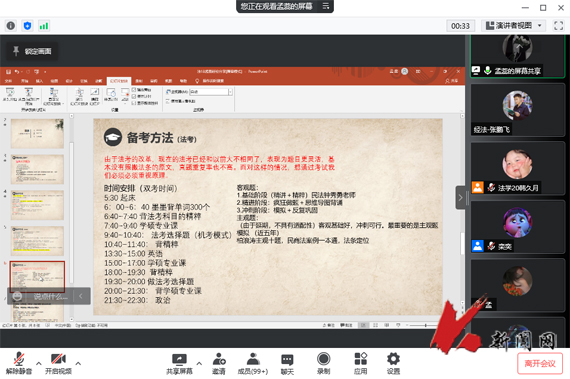Viewport: 570px width, 379px height.
Task: Expand the audio options arrow beside microphone
Action: point(39,363)
